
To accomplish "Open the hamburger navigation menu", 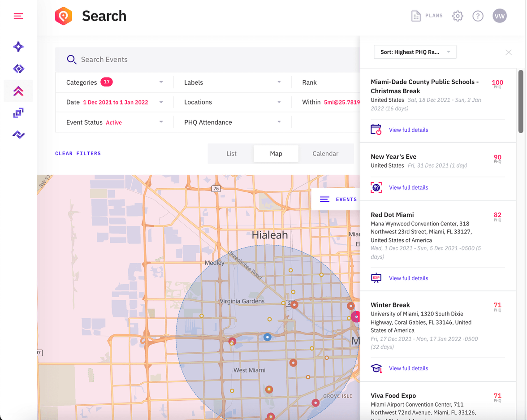I will point(18,16).
